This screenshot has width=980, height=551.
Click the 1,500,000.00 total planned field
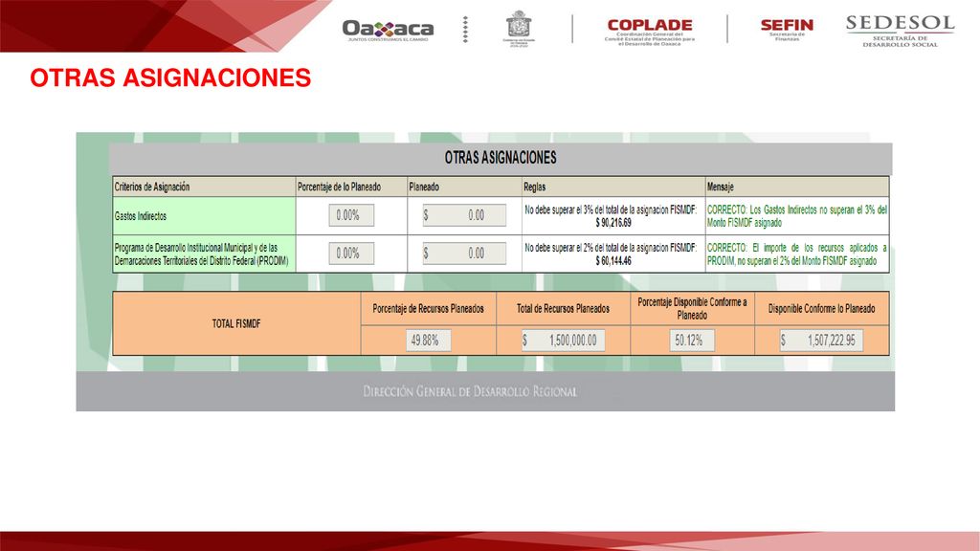pyautogui.click(x=563, y=341)
